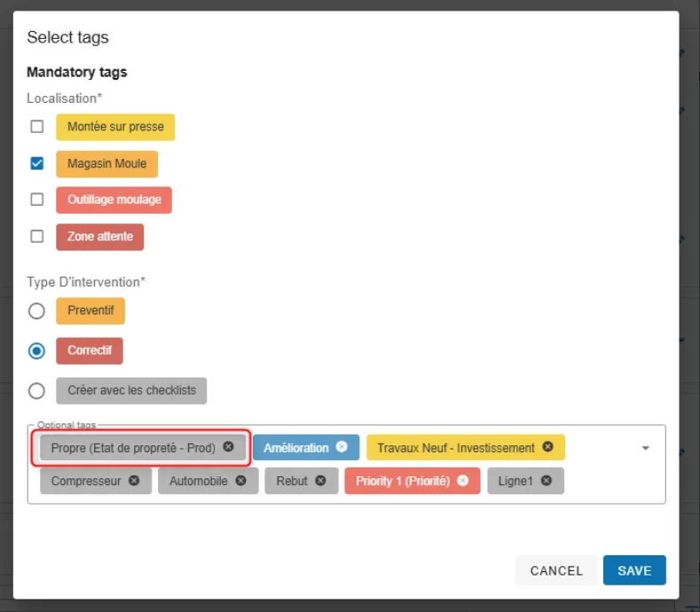
Task: Click the CANCEL button
Action: [x=556, y=570]
